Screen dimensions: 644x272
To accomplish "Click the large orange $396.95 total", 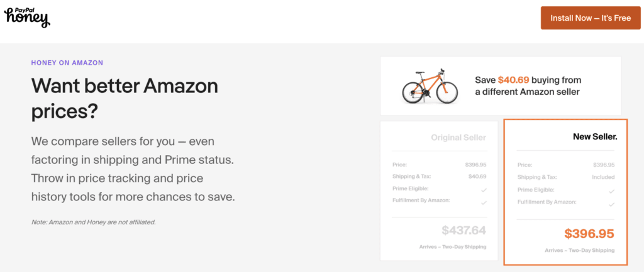I will 589,234.
